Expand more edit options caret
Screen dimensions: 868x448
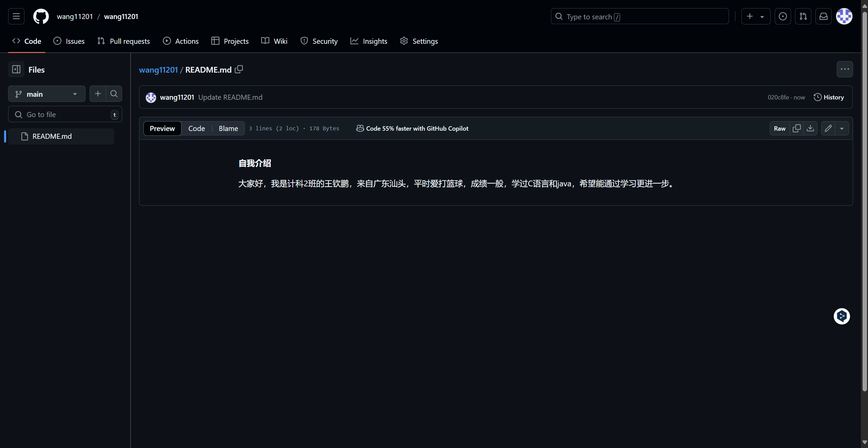click(842, 128)
